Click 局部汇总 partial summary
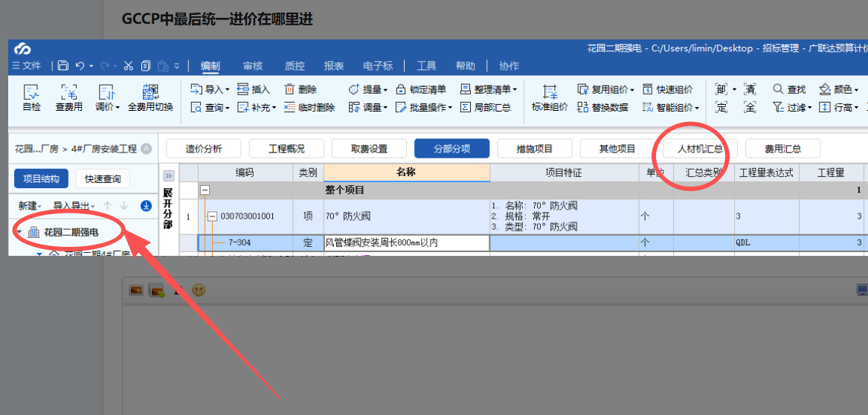Viewport: 868px width, 415px height. coord(486,107)
